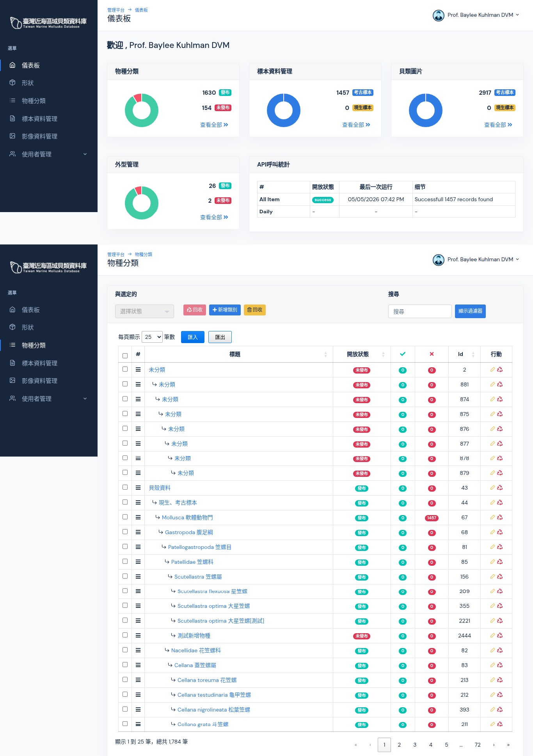The height and width of the screenshot is (756, 533).
Task: Click the recycle icon for Id 212
Action: (x=500, y=695)
